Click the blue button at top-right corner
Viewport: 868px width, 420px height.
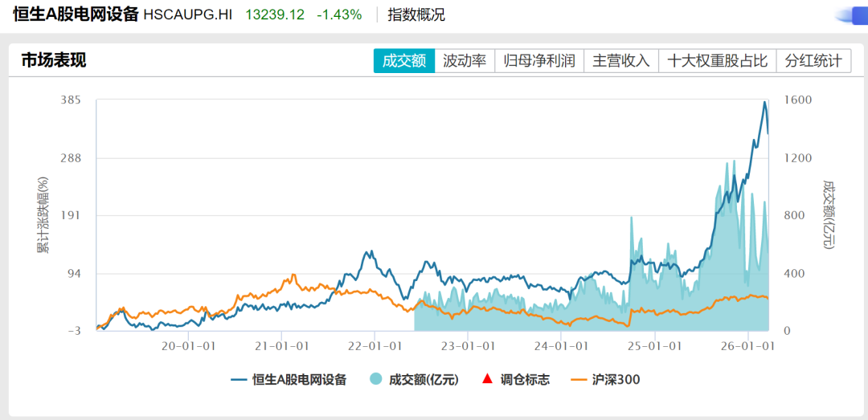(x=850, y=14)
